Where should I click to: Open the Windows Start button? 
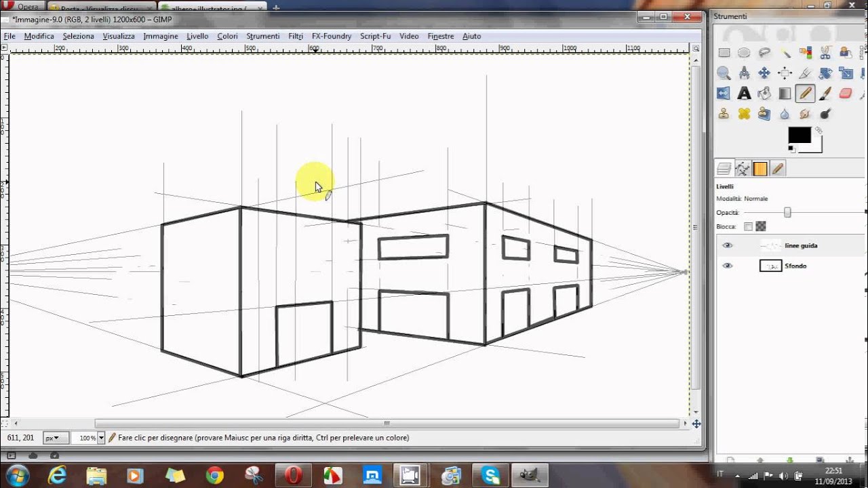point(17,475)
